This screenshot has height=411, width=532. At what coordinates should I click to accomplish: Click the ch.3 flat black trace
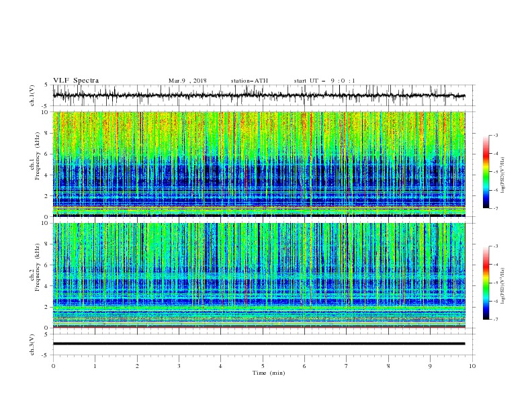(259, 344)
